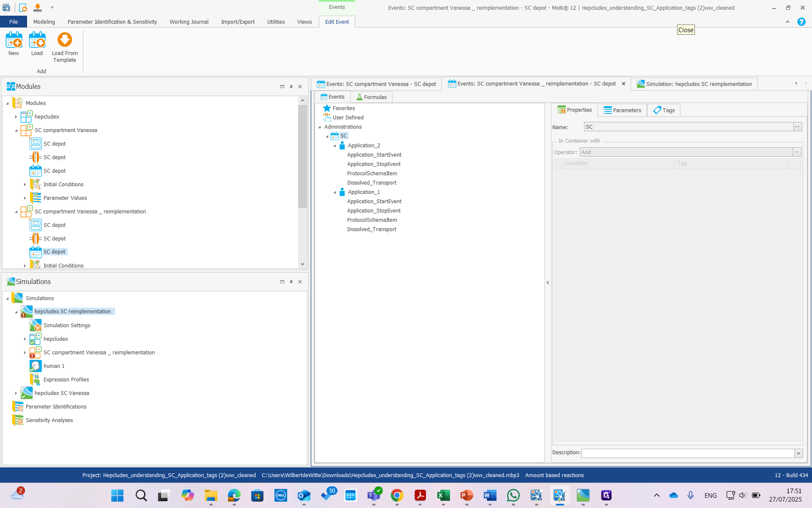Collapse the Administrations tree node

coord(320,127)
